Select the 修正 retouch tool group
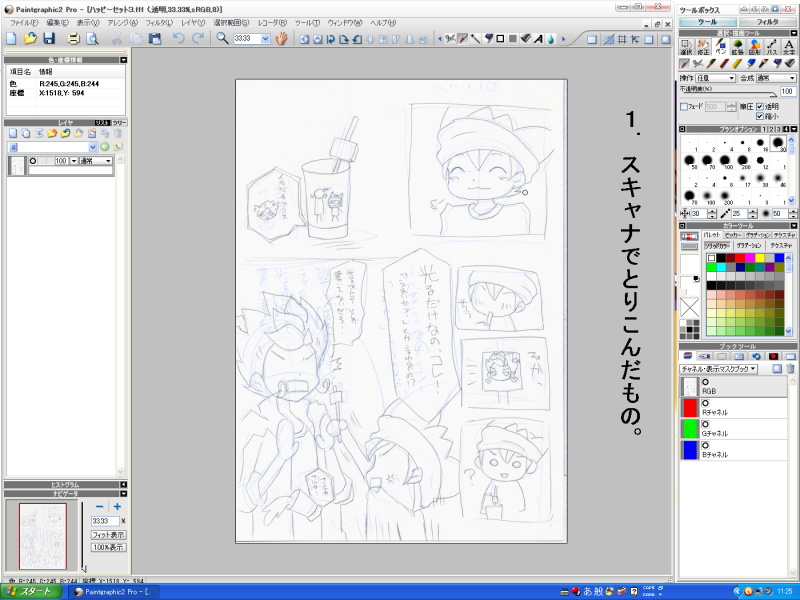Viewport: 800px width, 600px height. [x=703, y=47]
